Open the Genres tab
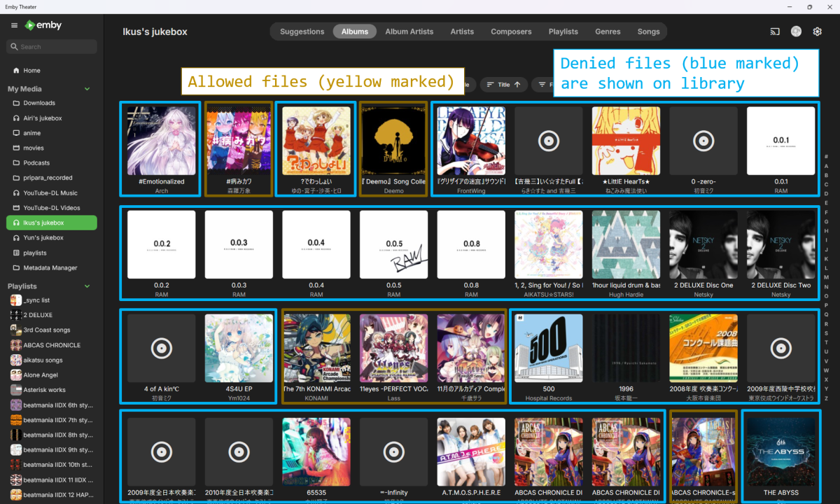Screen dimensions: 840x504 point(608,31)
